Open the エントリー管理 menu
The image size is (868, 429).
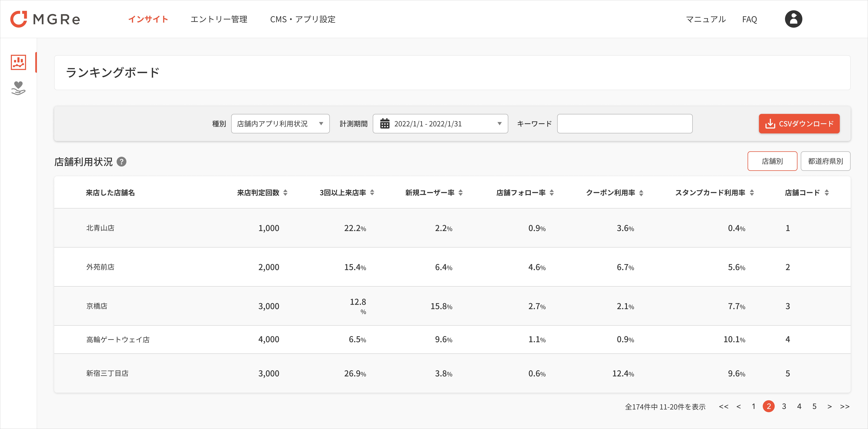(219, 19)
